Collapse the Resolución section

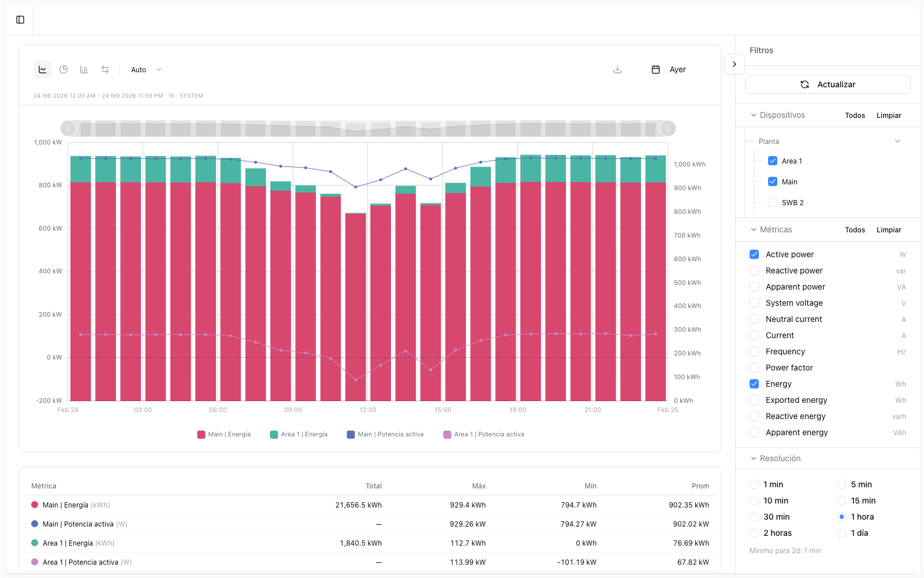754,458
